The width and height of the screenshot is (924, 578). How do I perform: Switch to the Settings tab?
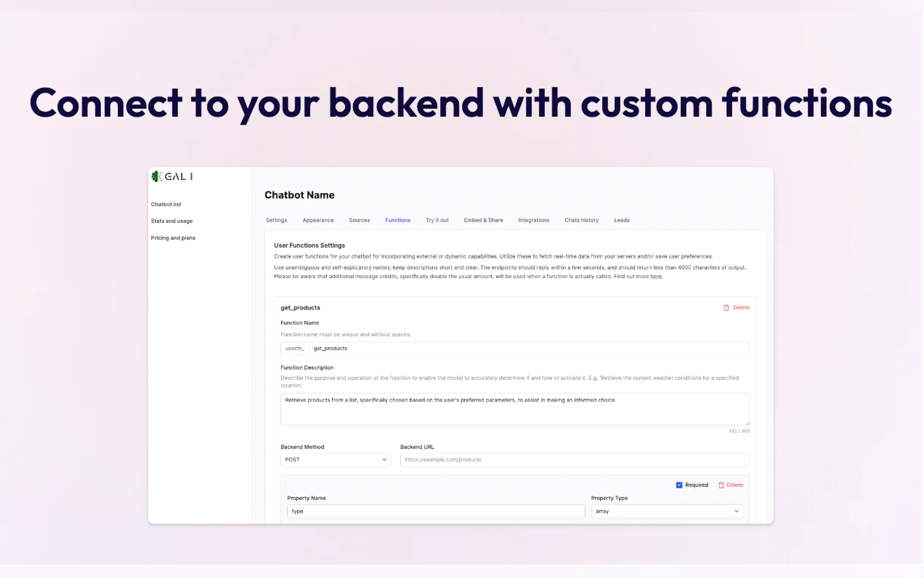click(276, 220)
